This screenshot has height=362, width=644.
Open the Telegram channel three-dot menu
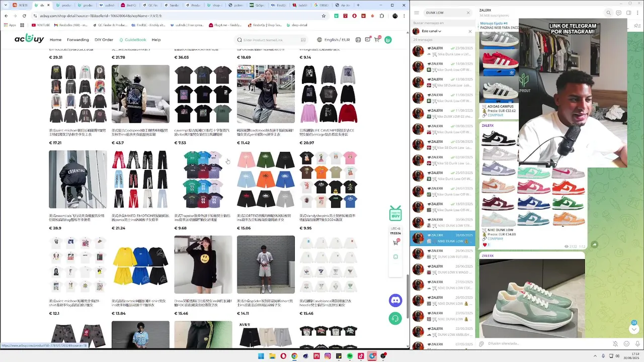638,13
